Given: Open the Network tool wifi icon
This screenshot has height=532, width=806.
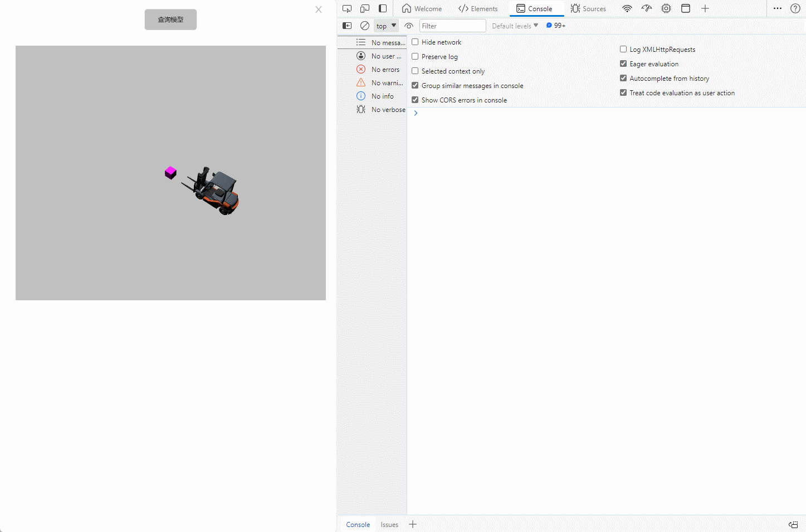Looking at the screenshot, I should [627, 8].
